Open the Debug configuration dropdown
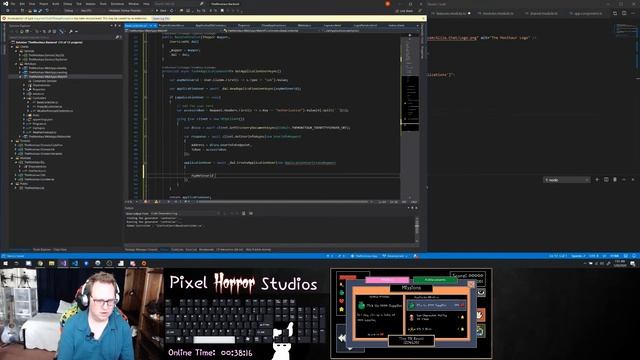Viewport: 640px width, 360px height. [x=71, y=11]
